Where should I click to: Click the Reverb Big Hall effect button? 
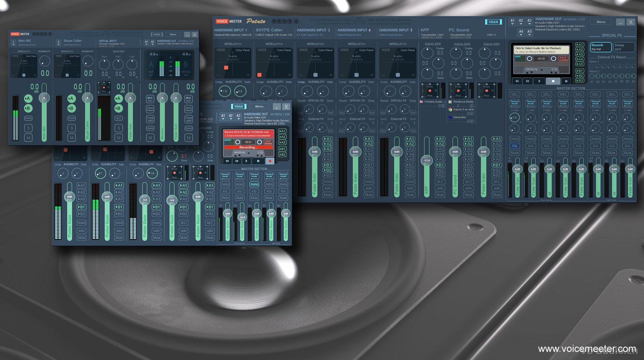[x=600, y=47]
